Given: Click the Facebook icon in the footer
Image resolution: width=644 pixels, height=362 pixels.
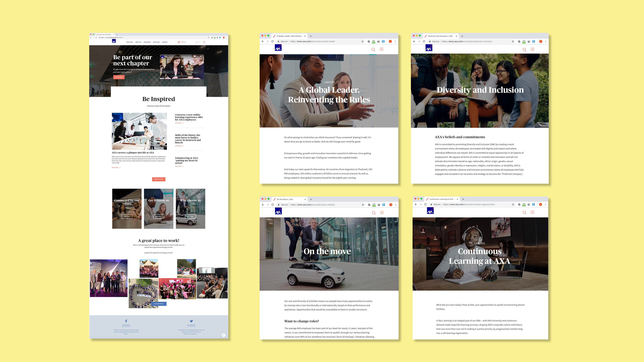Looking at the screenshot, I should click(126, 321).
